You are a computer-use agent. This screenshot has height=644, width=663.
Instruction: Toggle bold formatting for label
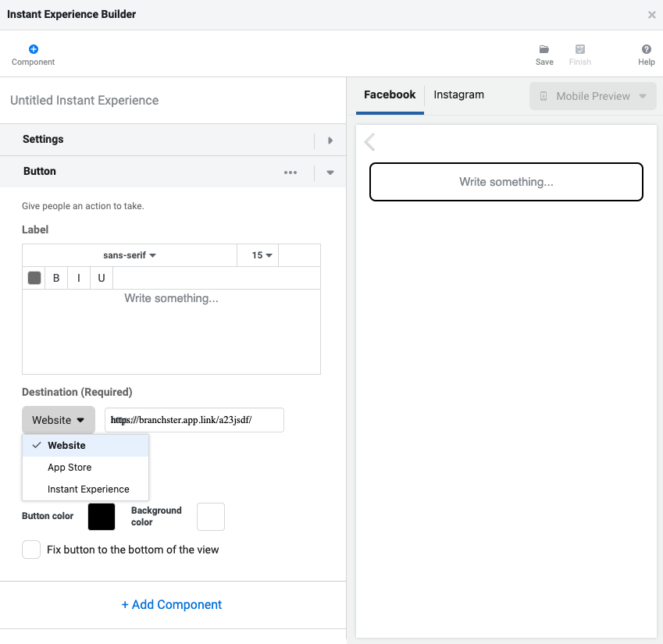(56, 278)
